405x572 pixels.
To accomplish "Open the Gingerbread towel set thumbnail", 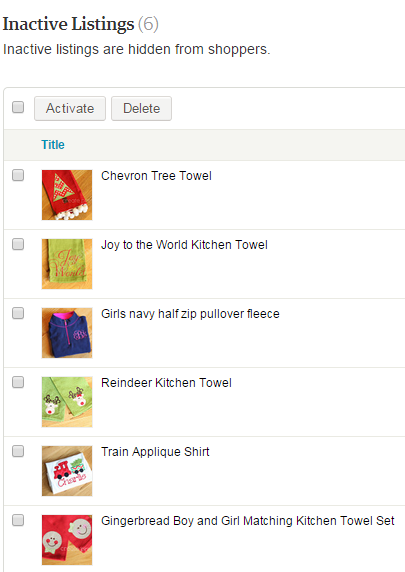I will (67, 540).
